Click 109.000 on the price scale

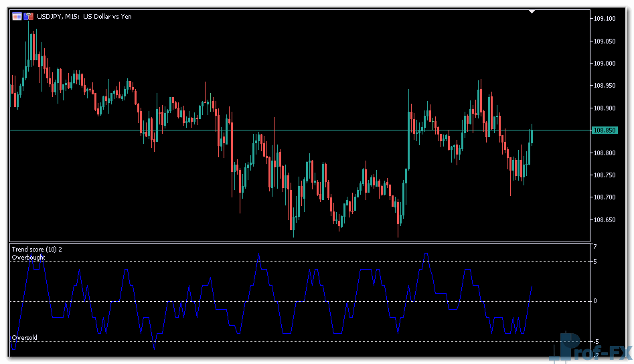605,64
